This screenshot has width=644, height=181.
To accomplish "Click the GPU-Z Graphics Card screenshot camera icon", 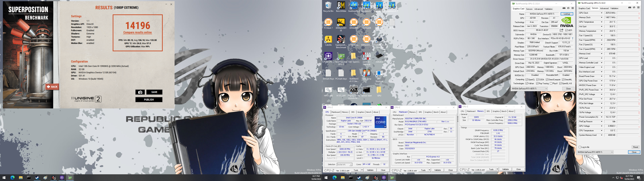I will click(564, 8).
